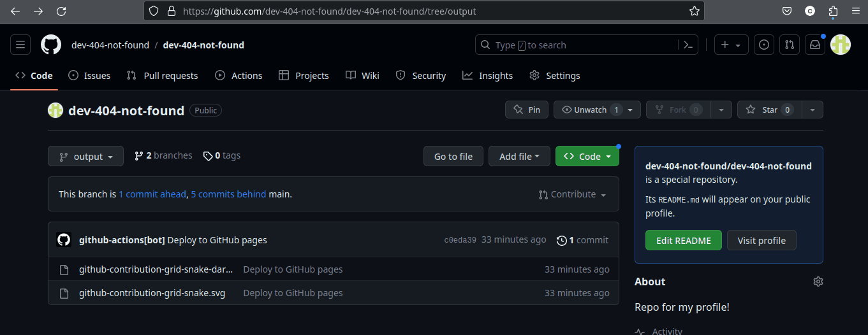Open the green Code dropdown button
This screenshot has height=335, width=868.
pos(587,157)
